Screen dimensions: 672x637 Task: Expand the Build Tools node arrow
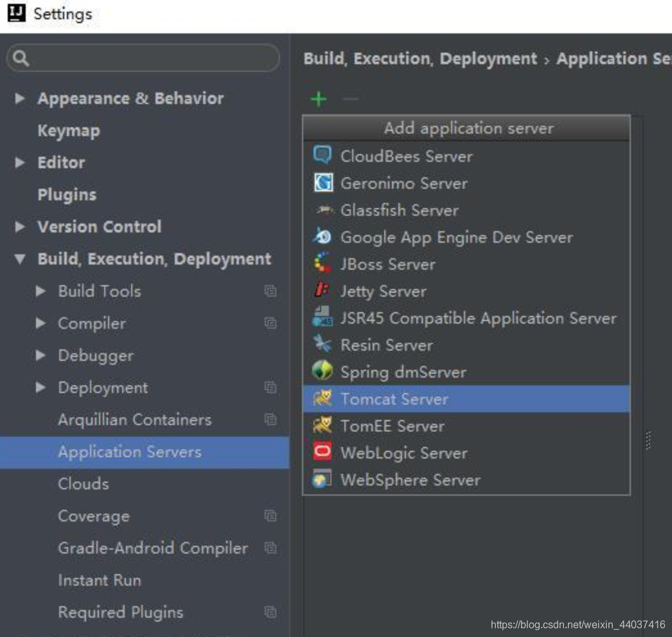tap(40, 291)
